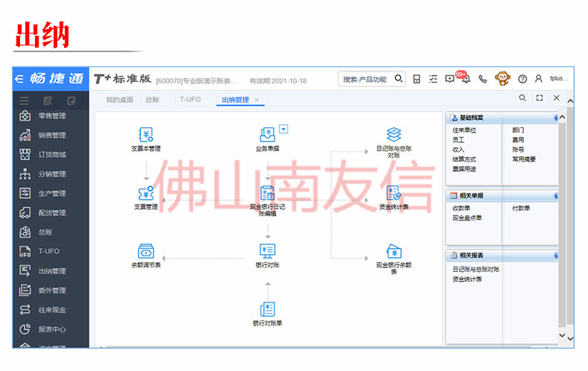
Task: Click the sidebar search-menu icon
Action: [x=48, y=101]
